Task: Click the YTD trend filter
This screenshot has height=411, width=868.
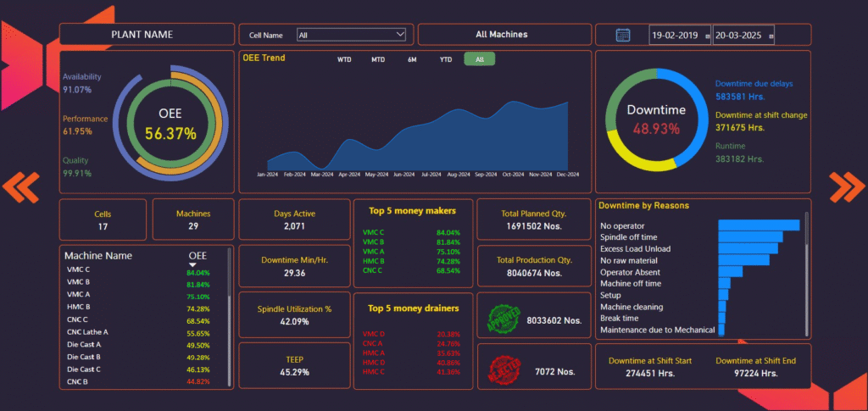Action: (445, 59)
